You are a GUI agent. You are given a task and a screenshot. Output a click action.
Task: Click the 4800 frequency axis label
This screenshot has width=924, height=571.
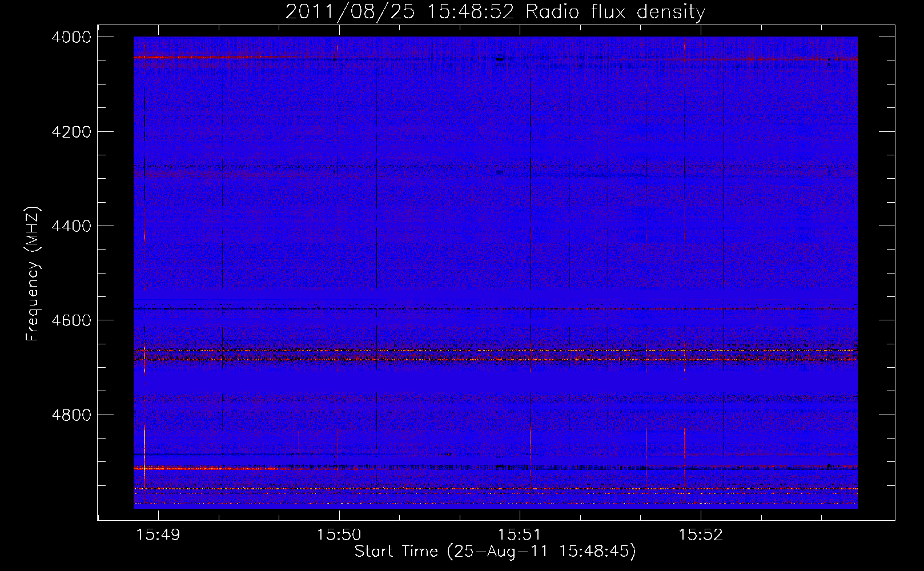tap(71, 415)
